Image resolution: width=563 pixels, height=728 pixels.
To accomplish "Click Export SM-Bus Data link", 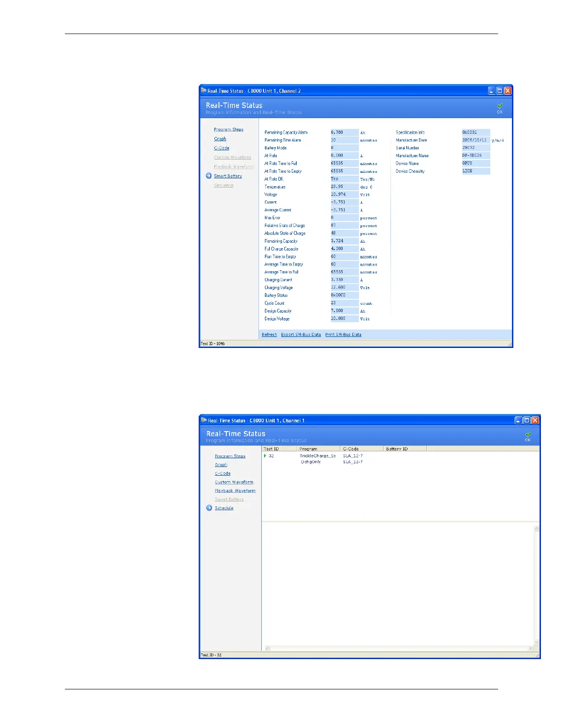I will [x=301, y=335].
